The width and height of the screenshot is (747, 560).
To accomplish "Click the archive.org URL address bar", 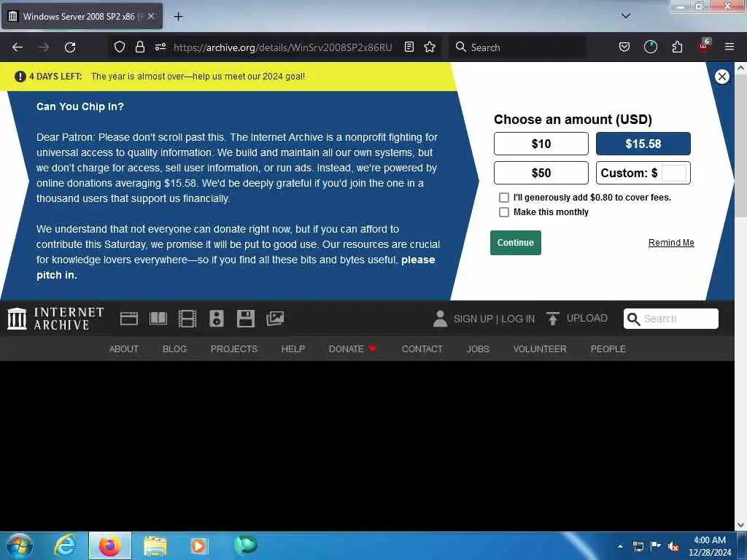I will coord(282,47).
